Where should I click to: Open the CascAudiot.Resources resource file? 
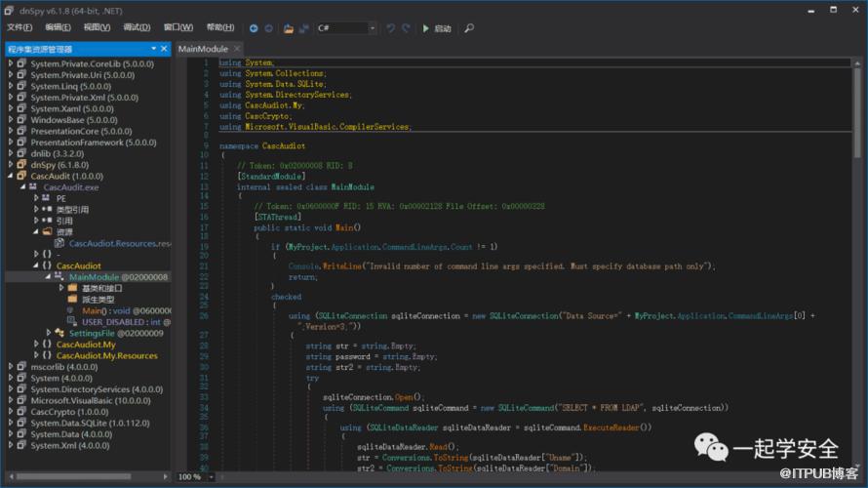click(x=120, y=243)
